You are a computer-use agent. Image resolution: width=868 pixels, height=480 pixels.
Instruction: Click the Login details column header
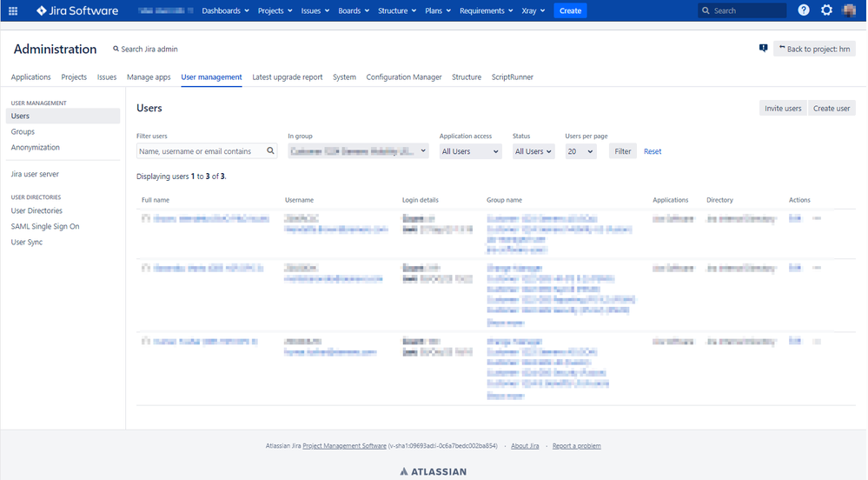tap(421, 200)
